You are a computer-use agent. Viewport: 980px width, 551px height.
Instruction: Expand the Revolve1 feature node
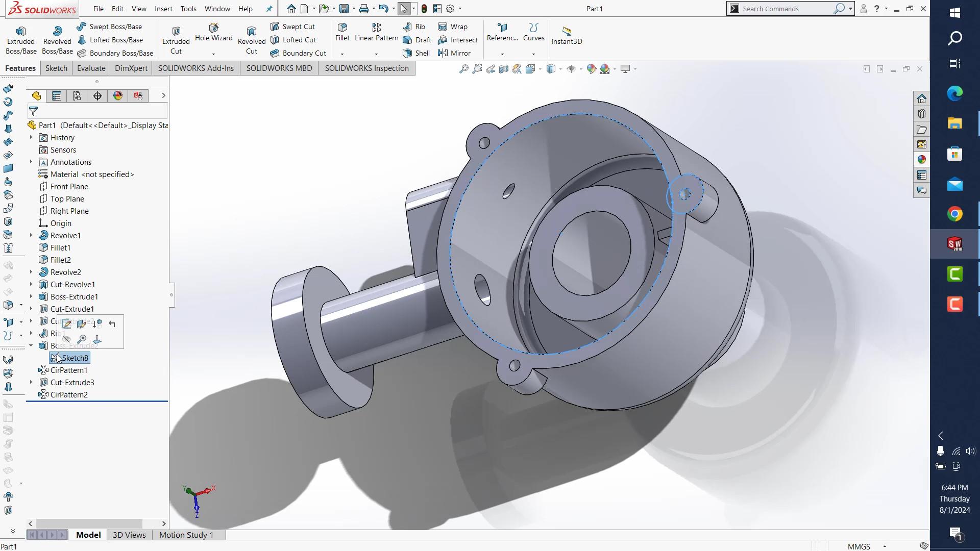(x=31, y=235)
